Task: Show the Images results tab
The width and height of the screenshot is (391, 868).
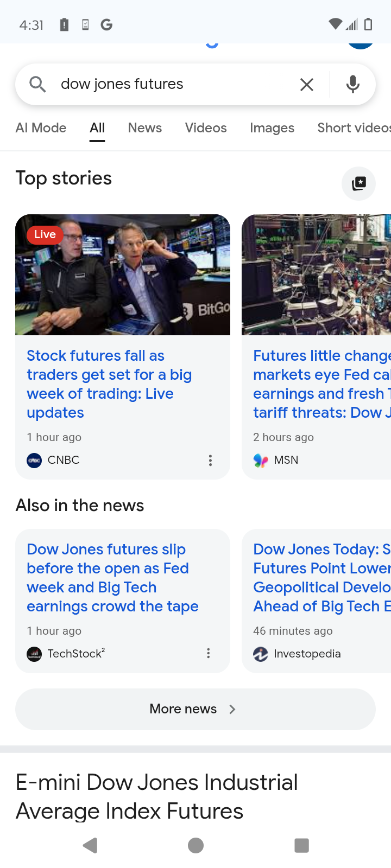Action: (x=272, y=128)
